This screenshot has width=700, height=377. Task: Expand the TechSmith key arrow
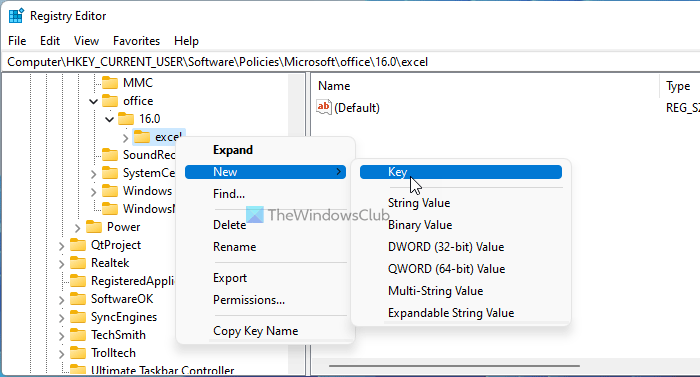pyautogui.click(x=61, y=336)
